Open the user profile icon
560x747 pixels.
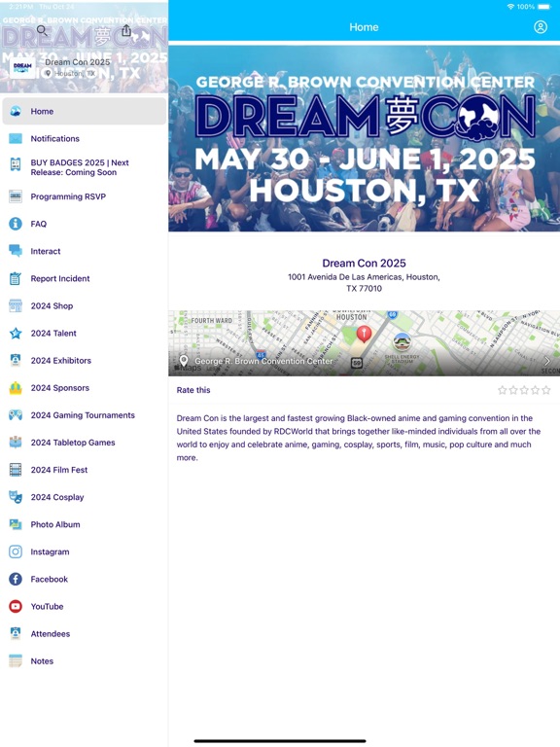(541, 27)
